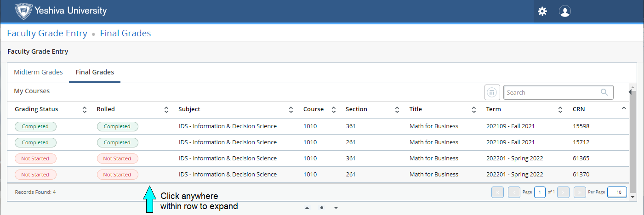Click in the Search text field

552,92
